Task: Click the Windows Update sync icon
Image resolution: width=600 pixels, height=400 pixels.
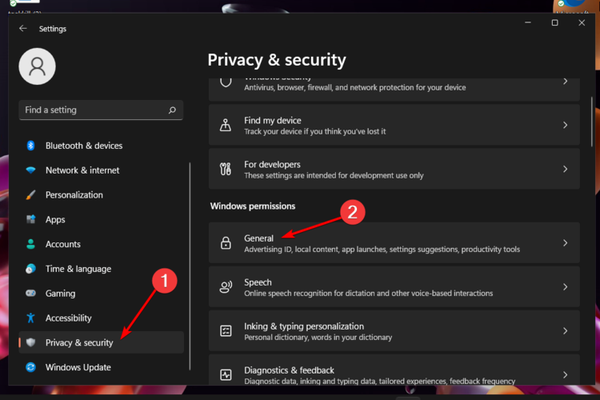Action: coord(31,367)
